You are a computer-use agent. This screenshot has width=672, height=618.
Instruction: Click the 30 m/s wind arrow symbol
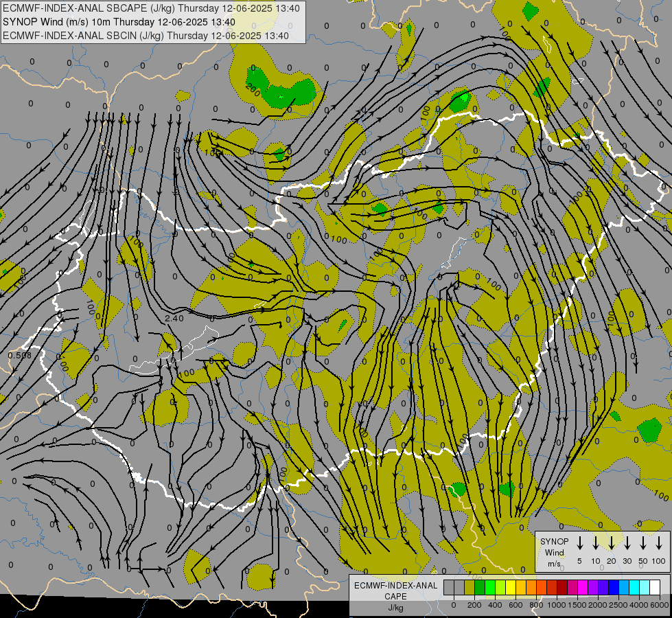tap(627, 543)
